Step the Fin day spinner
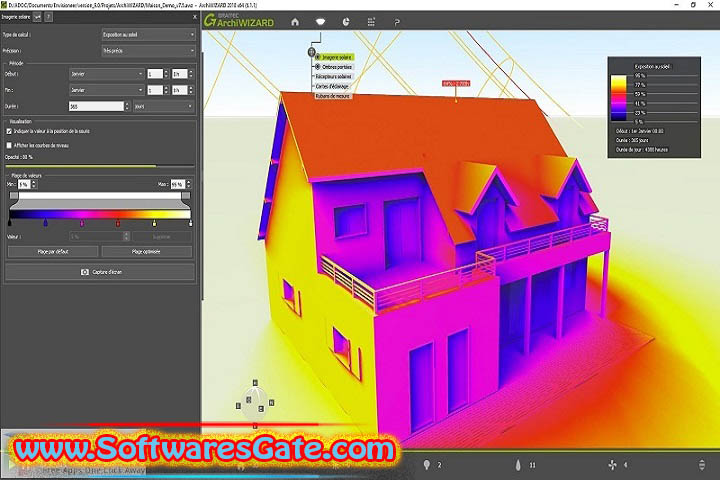The height and width of the screenshot is (480, 720). 166,90
